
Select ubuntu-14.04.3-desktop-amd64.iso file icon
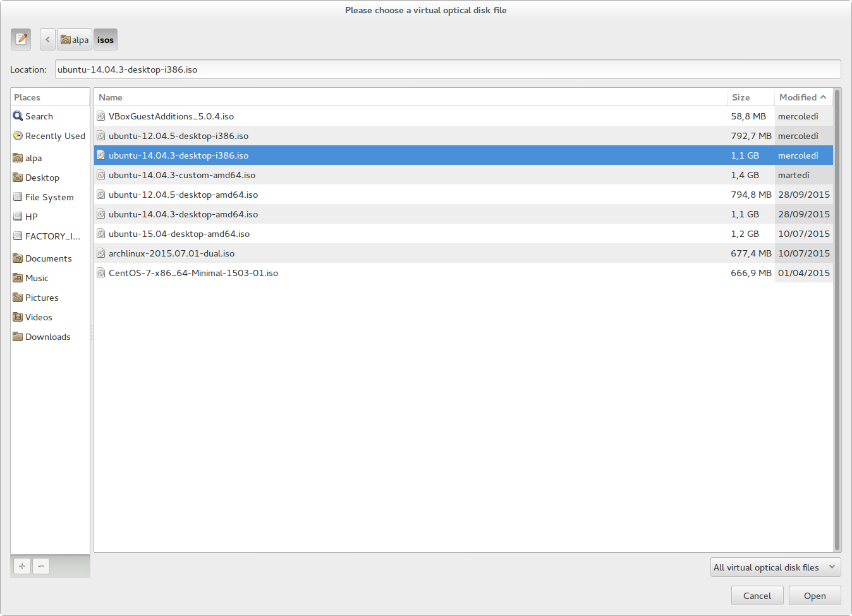click(x=101, y=214)
